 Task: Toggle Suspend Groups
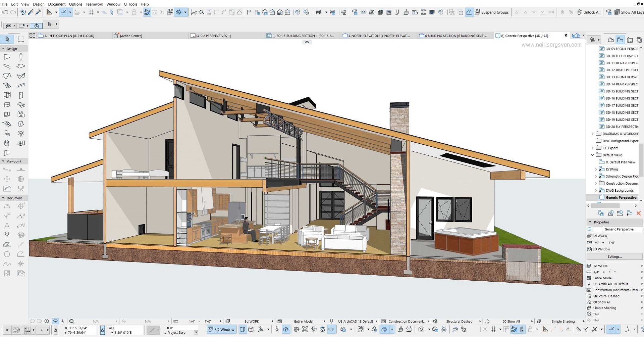point(492,12)
